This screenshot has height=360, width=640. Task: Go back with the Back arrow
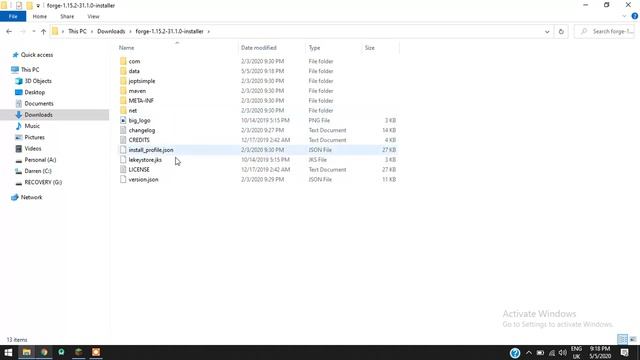click(9, 31)
